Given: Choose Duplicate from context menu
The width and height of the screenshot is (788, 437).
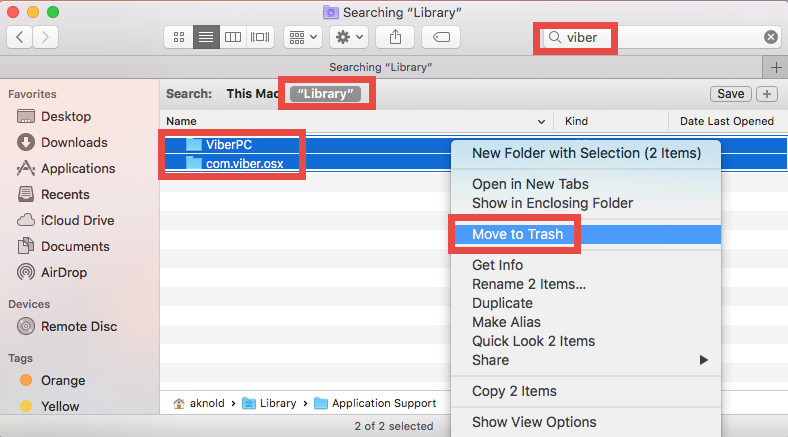Looking at the screenshot, I should point(586,303).
